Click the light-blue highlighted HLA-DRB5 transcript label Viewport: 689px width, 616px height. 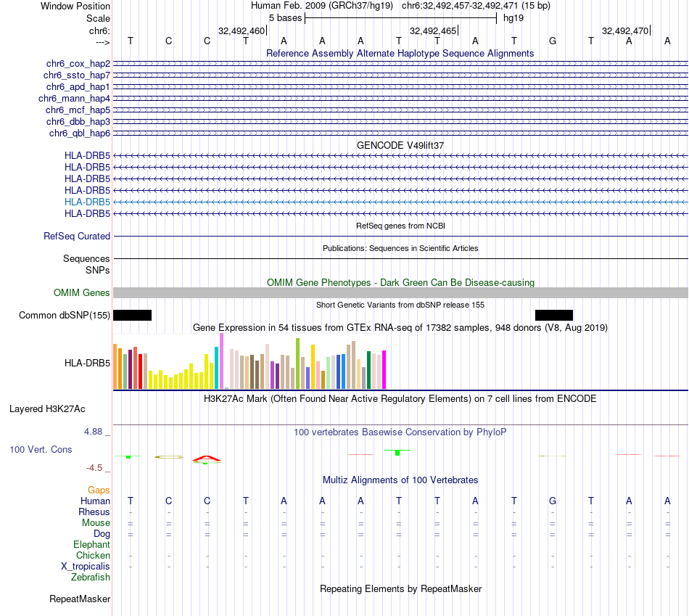[88, 202]
